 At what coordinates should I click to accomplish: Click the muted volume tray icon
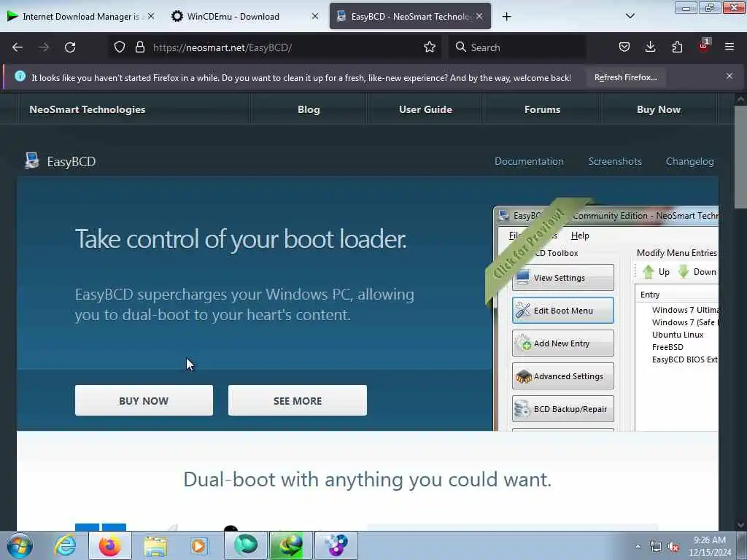673,547
